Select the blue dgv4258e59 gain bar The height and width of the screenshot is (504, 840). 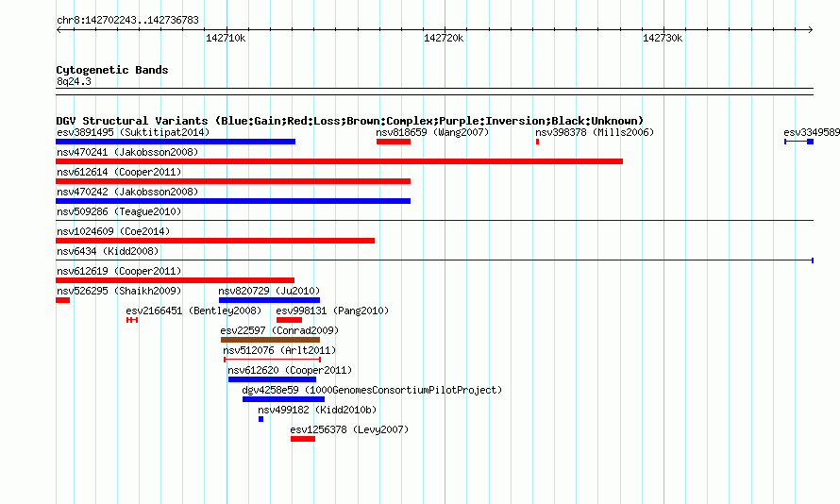click(x=283, y=399)
